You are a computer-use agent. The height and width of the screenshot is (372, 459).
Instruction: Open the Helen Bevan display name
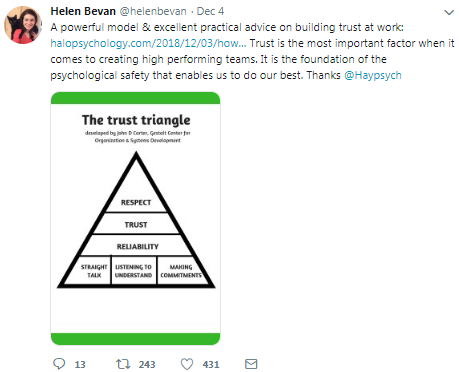tap(83, 11)
